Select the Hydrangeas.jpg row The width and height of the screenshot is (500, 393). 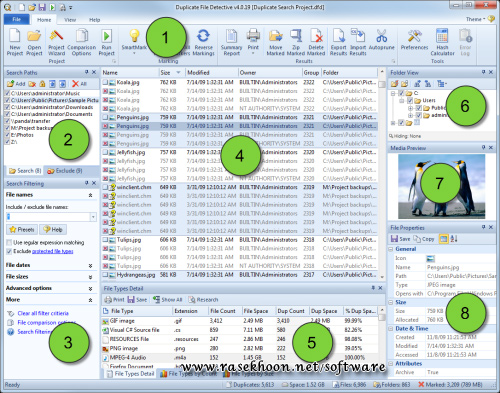click(x=239, y=275)
